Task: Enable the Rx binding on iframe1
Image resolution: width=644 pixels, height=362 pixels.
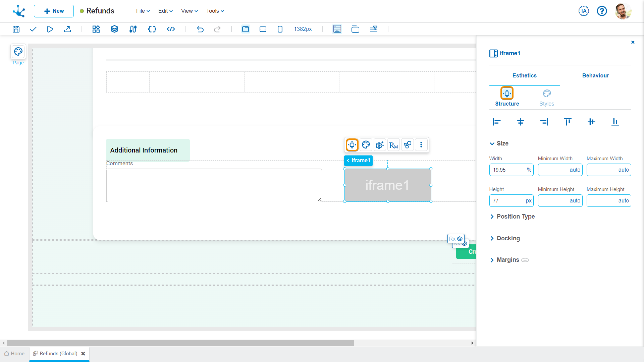Action: (393, 144)
